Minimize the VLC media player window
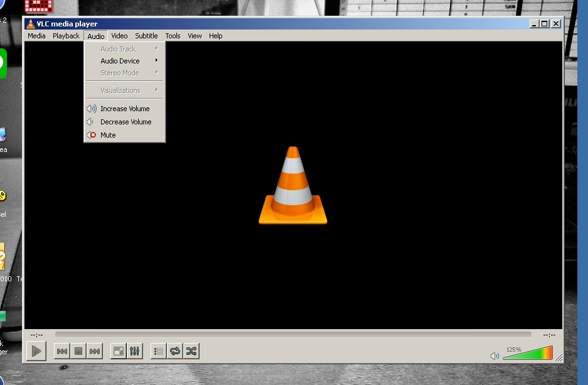Image resolution: width=588 pixels, height=385 pixels. [534, 24]
